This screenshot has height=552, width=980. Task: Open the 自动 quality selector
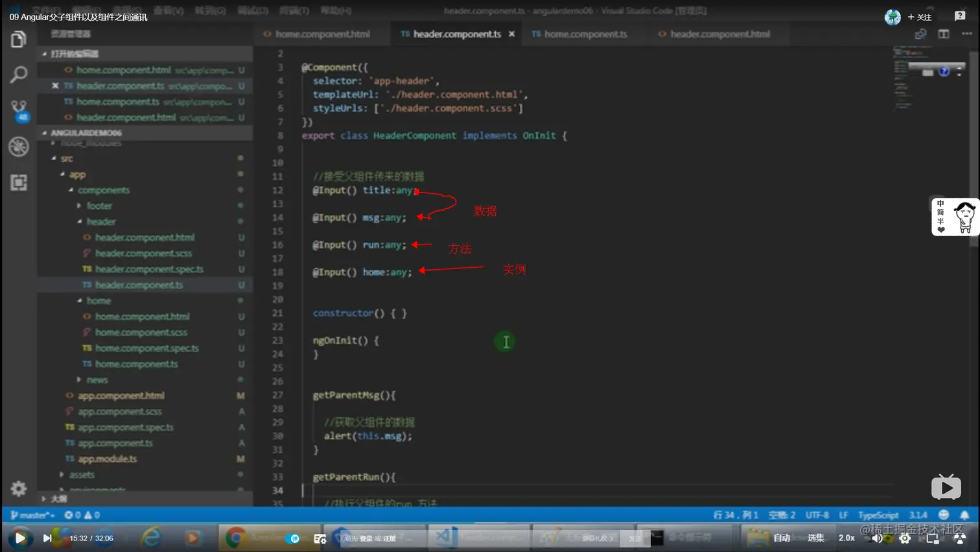click(782, 538)
